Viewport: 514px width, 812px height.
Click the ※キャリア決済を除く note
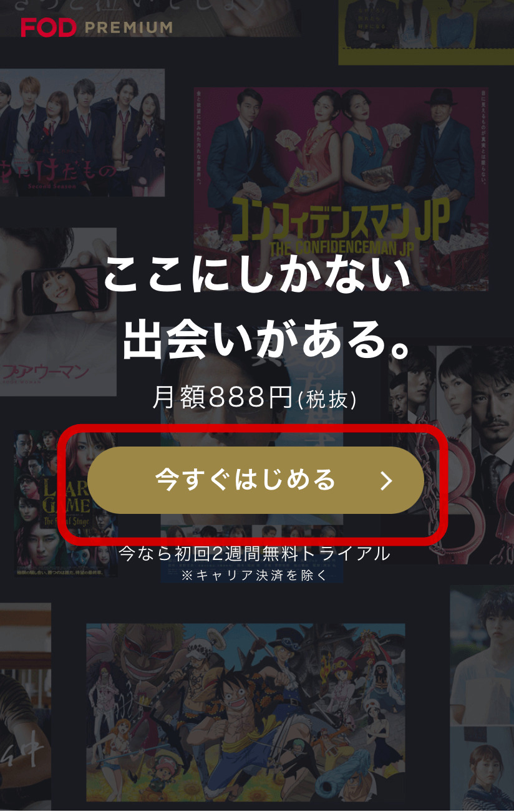[255, 576]
